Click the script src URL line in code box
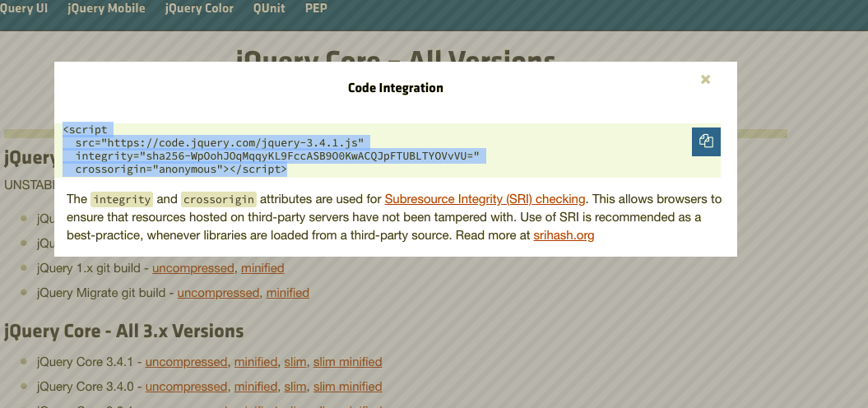 click(219, 143)
